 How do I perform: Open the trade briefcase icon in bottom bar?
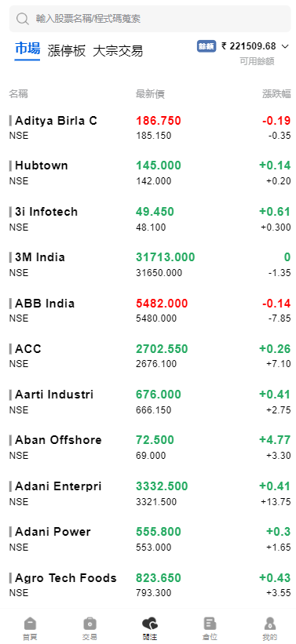[x=90, y=623]
